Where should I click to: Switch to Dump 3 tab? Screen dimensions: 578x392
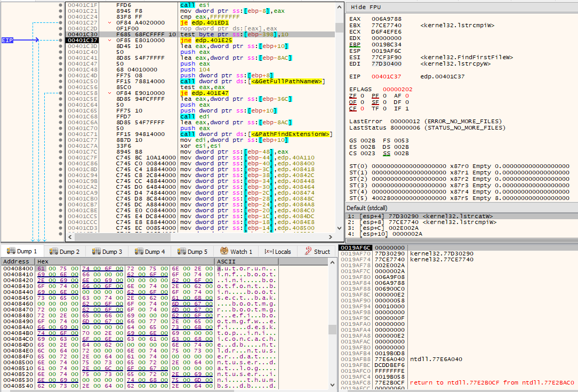107,252
